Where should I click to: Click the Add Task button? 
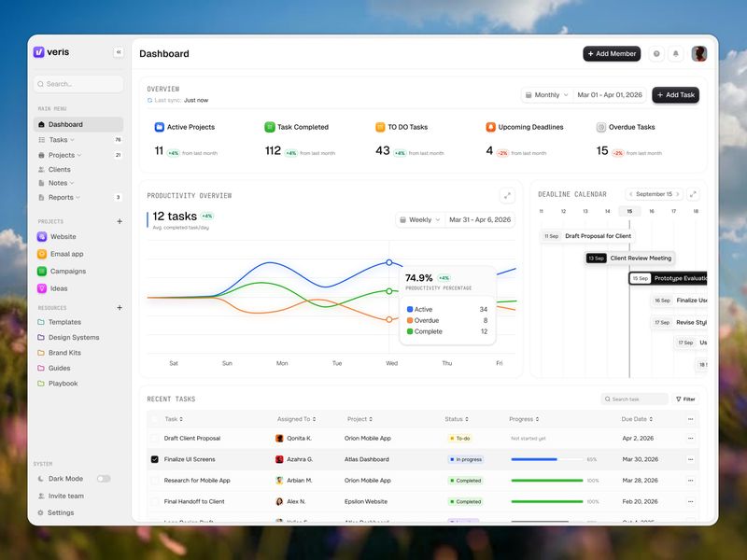click(x=675, y=95)
